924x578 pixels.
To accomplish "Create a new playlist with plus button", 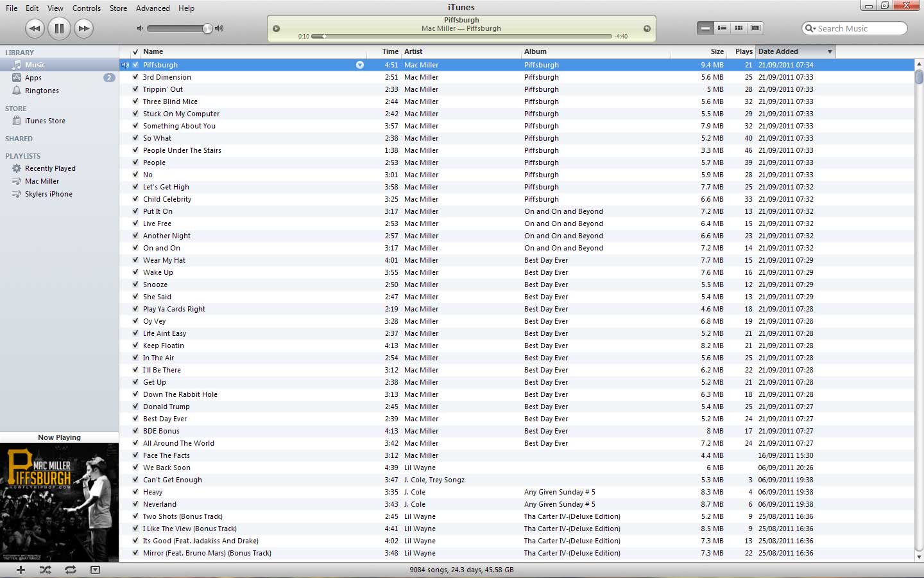I will click(x=21, y=570).
